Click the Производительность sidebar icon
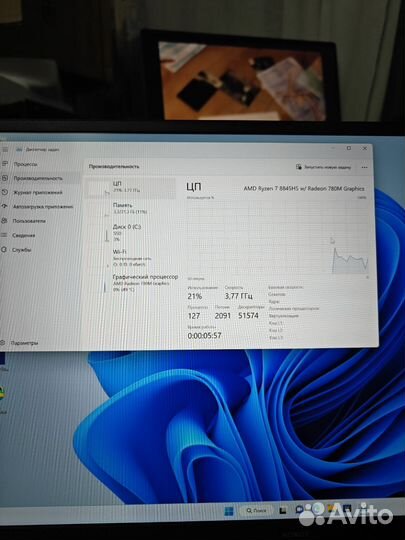 (5, 178)
